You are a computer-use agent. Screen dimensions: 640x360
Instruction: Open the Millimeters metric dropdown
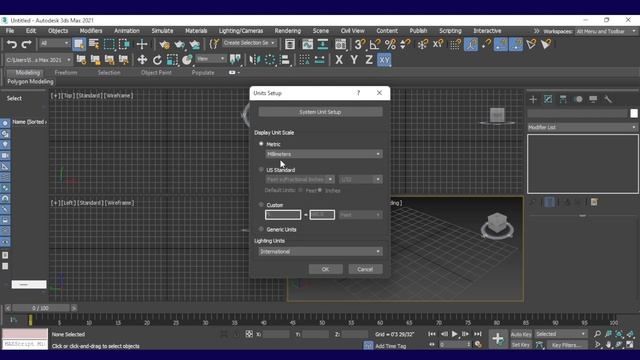click(324, 154)
